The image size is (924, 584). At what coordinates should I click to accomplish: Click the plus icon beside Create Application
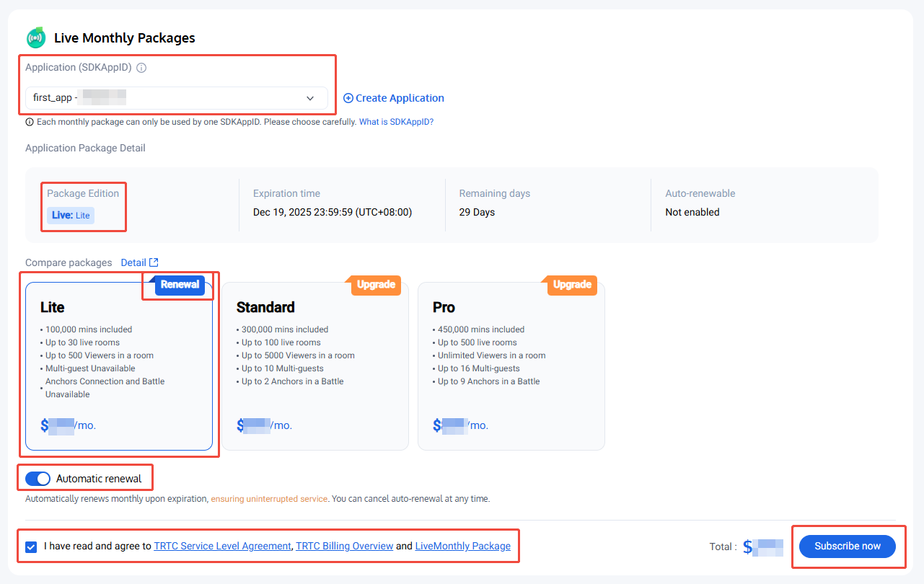348,98
